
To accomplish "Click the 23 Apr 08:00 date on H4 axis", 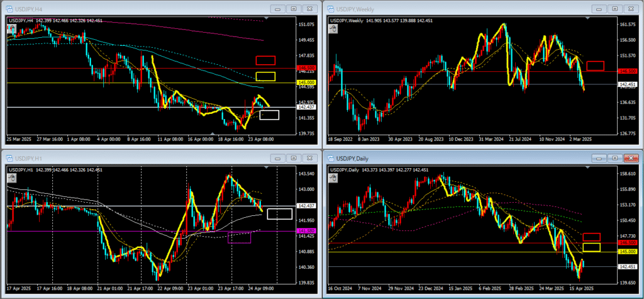I will 262,139.
